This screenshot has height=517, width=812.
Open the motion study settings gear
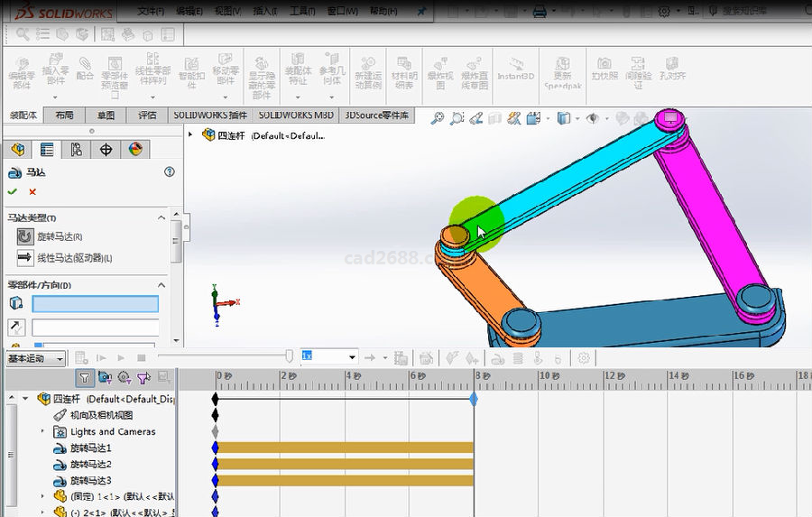(x=584, y=358)
